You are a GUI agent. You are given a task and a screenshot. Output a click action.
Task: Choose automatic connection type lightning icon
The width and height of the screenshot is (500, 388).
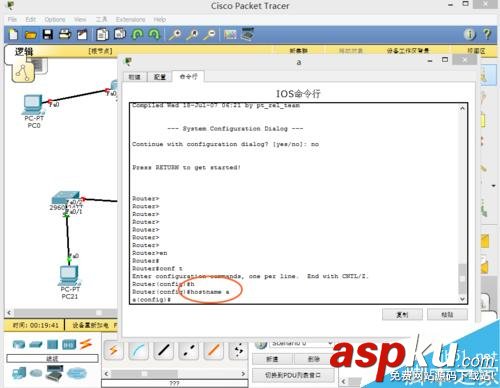pos(113,351)
